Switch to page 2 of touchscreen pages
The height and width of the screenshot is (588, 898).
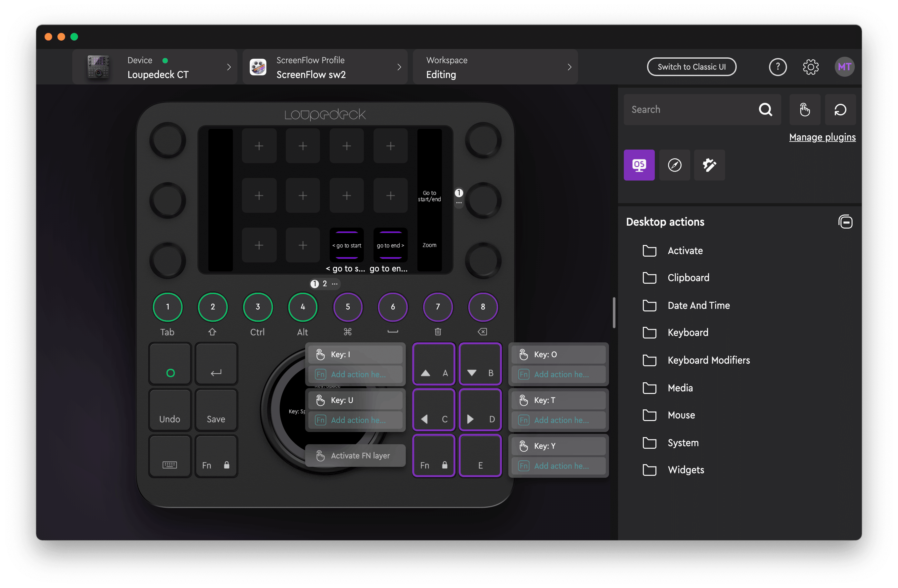click(324, 284)
